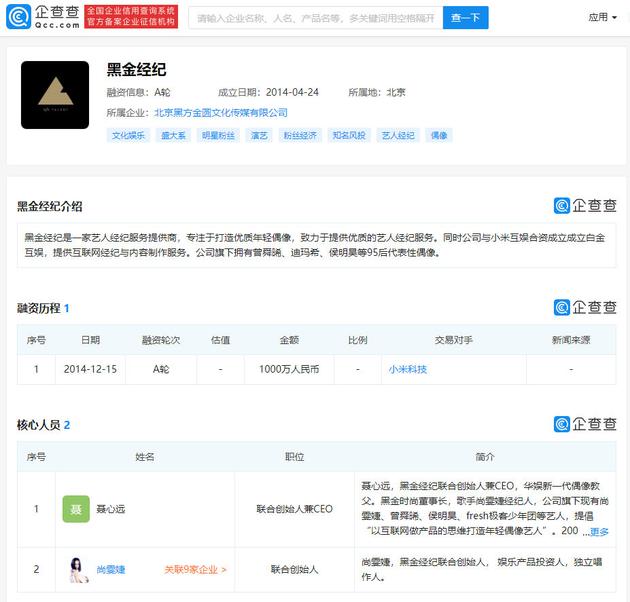Image resolution: width=630 pixels, height=602 pixels.
Task: Click the 查一下 search button
Action: point(466,18)
